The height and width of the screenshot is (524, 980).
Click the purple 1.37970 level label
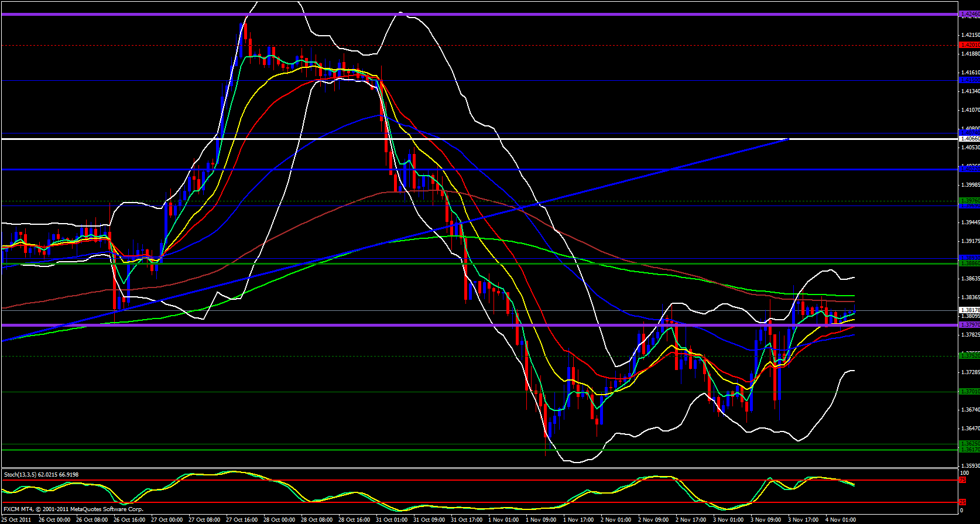tap(969, 325)
